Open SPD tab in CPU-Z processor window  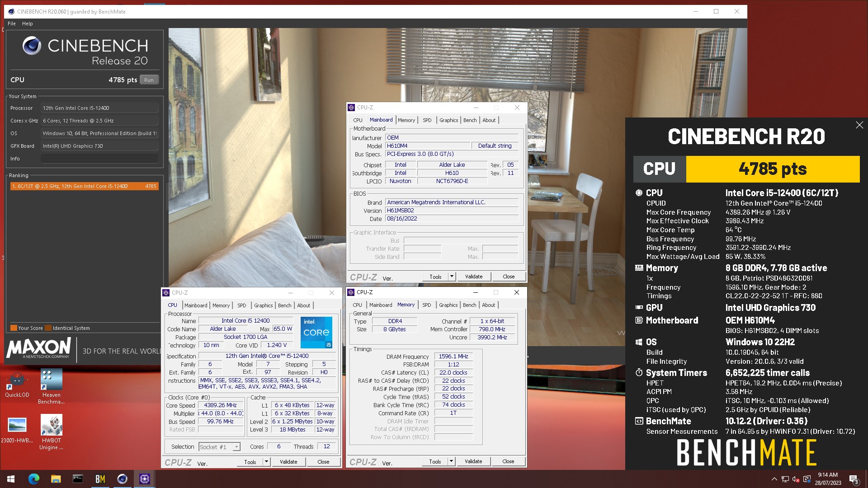[242, 305]
